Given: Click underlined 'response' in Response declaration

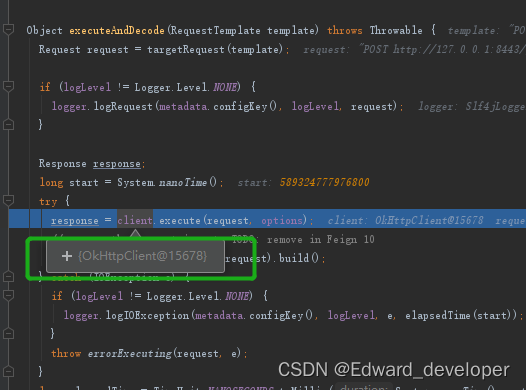Looking at the screenshot, I should (117, 164).
